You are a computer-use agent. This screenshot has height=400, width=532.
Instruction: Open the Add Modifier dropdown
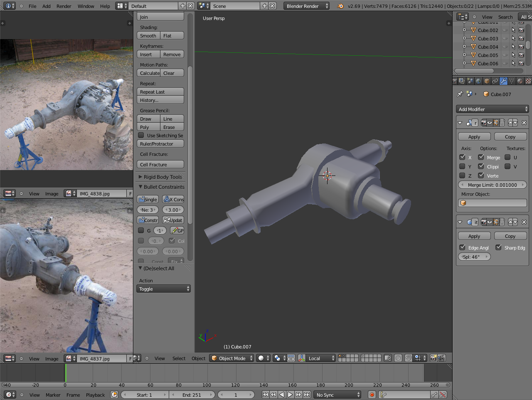click(492, 109)
